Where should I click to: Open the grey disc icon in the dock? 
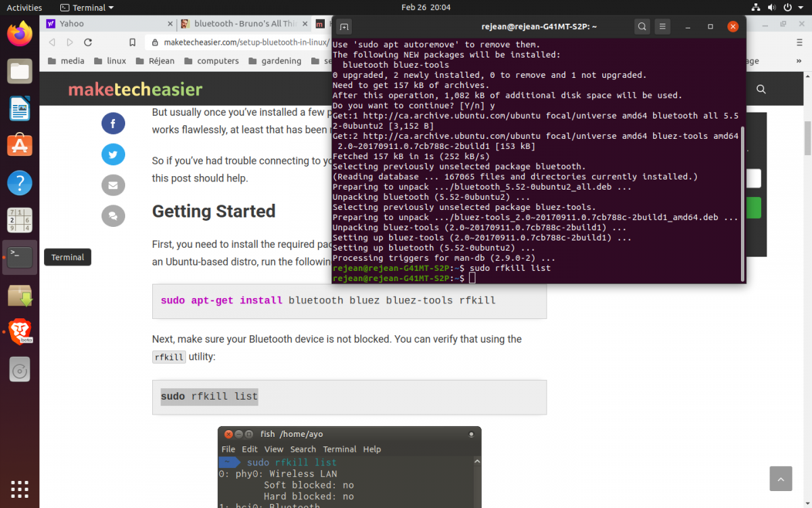pyautogui.click(x=20, y=370)
